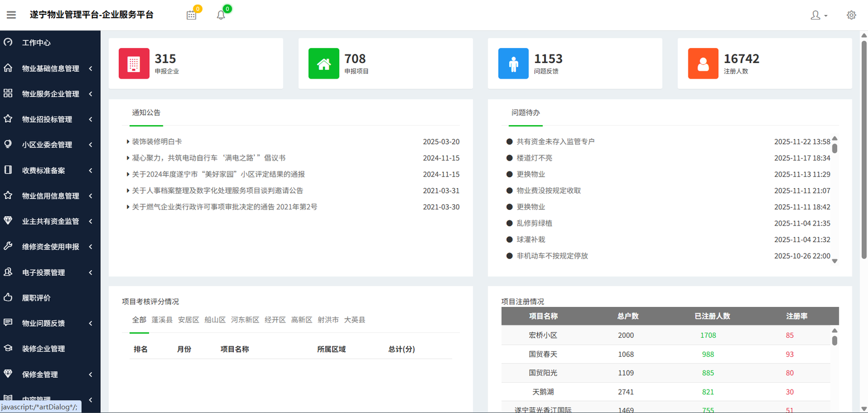This screenshot has width=868, height=413.
Task: Expand the 电子投票管理 section
Action: coord(50,272)
